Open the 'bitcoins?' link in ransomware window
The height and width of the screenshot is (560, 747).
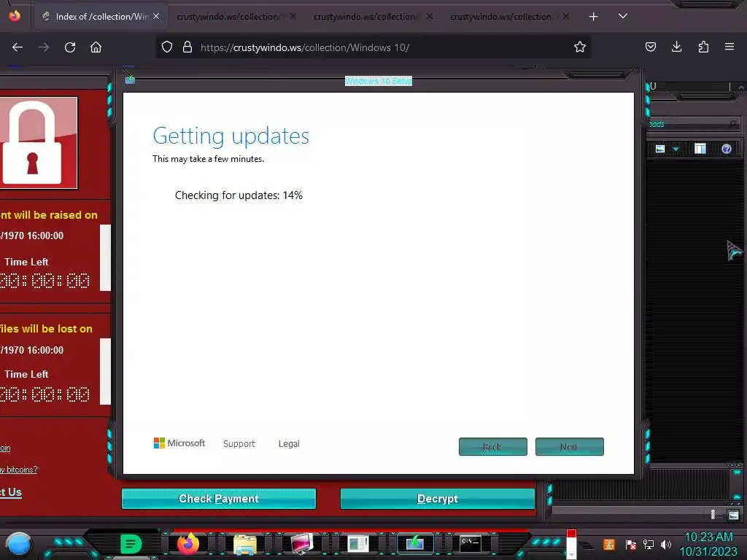[18, 470]
